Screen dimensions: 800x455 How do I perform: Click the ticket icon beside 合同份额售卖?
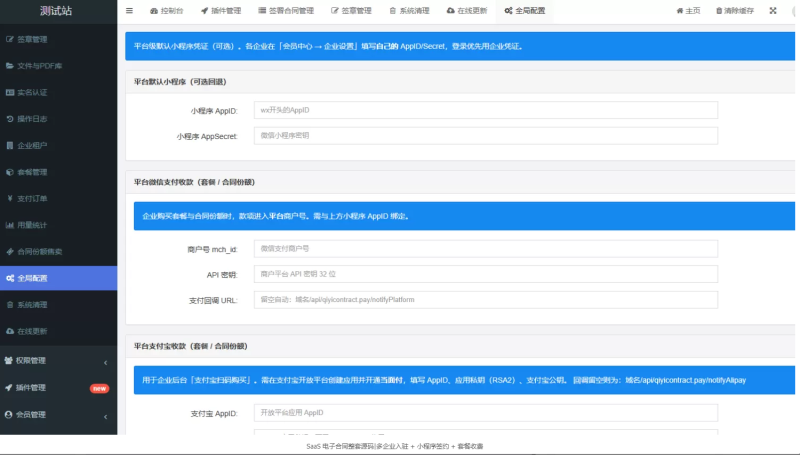click(10, 251)
